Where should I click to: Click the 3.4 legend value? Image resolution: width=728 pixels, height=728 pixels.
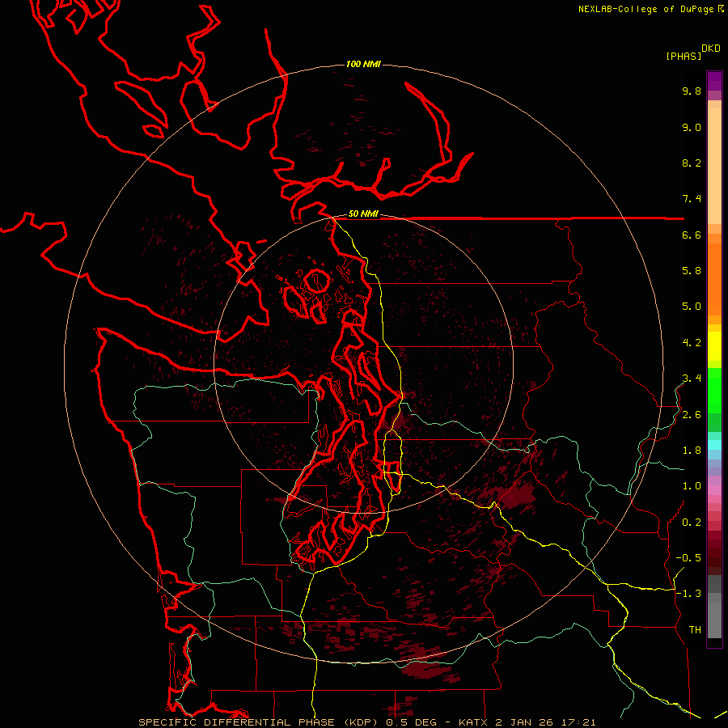[x=692, y=379]
